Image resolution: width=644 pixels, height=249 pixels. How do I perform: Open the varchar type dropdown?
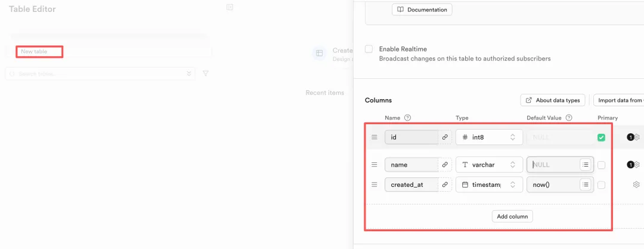(x=489, y=165)
